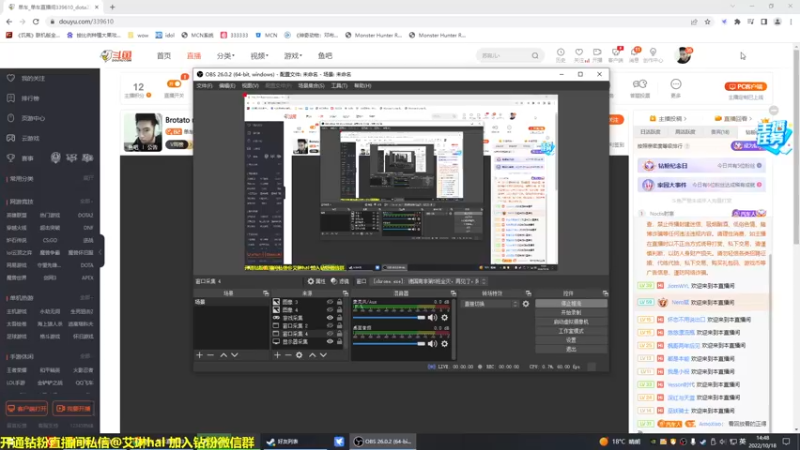The width and height of the screenshot is (800, 450).
Task: Open the 视图(V) menu in OBS
Action: coord(250,86)
